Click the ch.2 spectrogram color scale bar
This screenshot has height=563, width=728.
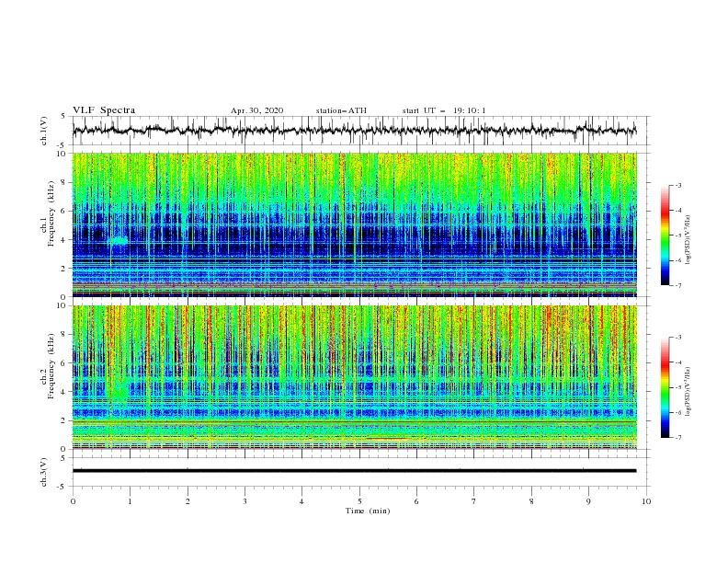point(665,387)
